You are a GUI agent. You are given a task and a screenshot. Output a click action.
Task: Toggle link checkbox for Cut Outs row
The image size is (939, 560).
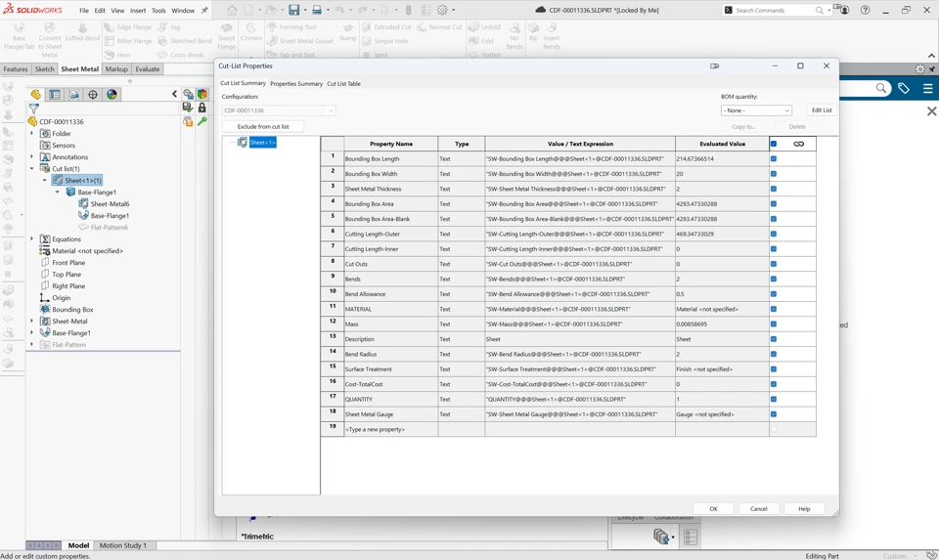(774, 264)
